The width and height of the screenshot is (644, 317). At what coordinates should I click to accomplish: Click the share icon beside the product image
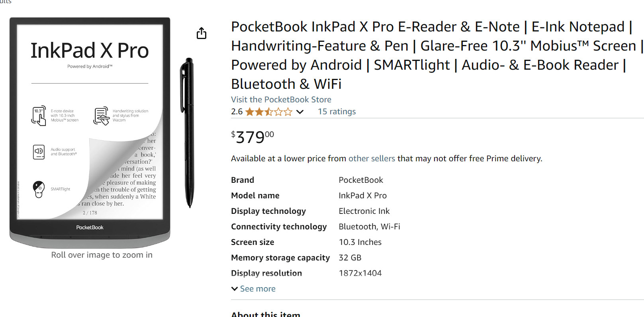(202, 33)
